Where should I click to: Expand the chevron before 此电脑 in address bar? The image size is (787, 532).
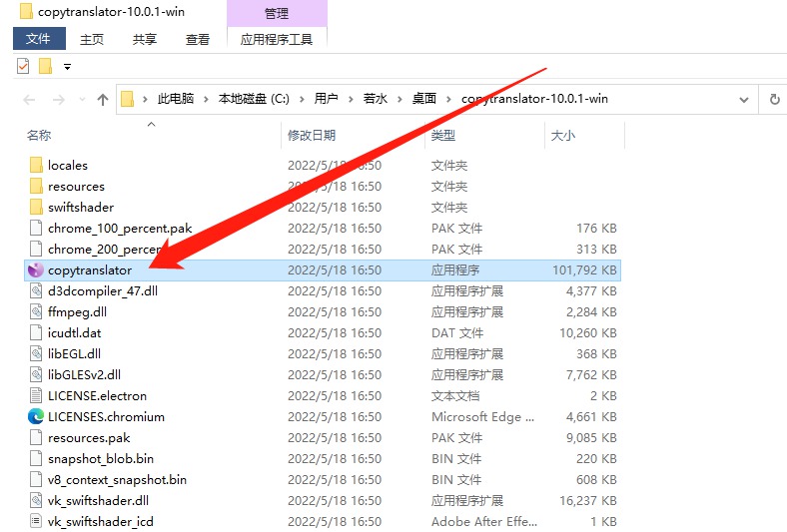[x=145, y=99]
